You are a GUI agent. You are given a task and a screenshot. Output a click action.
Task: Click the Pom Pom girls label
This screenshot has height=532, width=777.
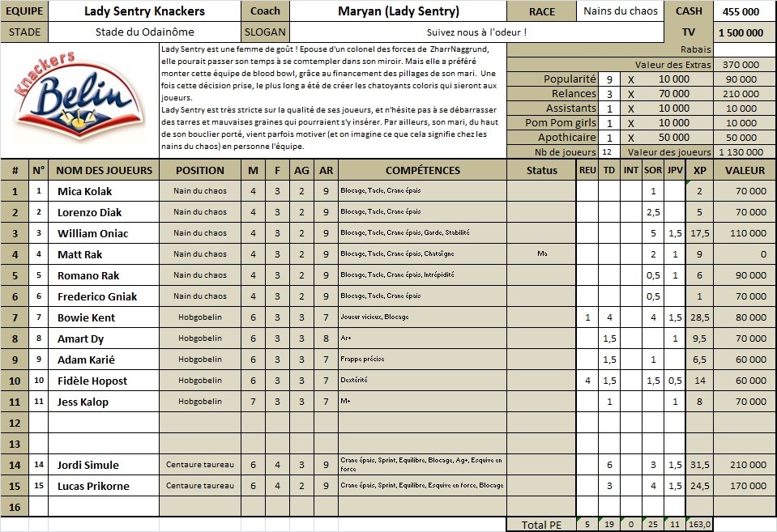click(561, 123)
